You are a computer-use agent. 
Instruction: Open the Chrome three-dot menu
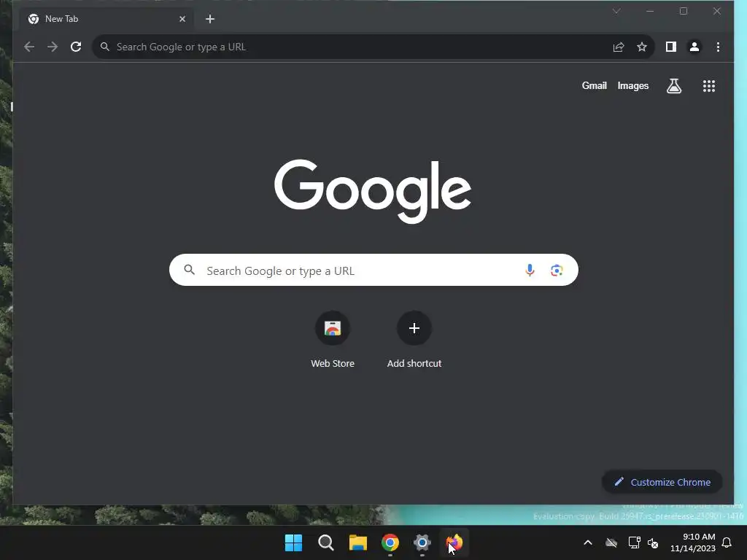[718, 47]
